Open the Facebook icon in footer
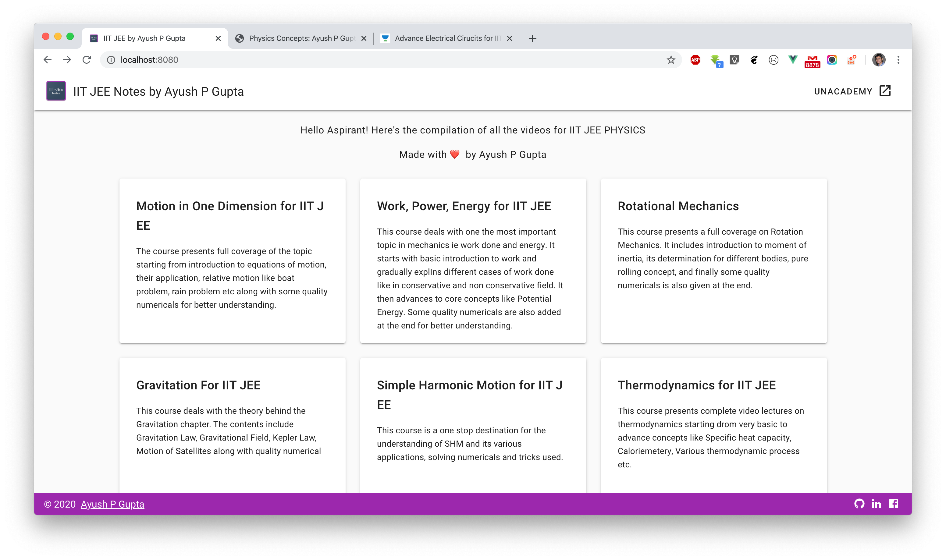This screenshot has width=946, height=560. (x=893, y=504)
